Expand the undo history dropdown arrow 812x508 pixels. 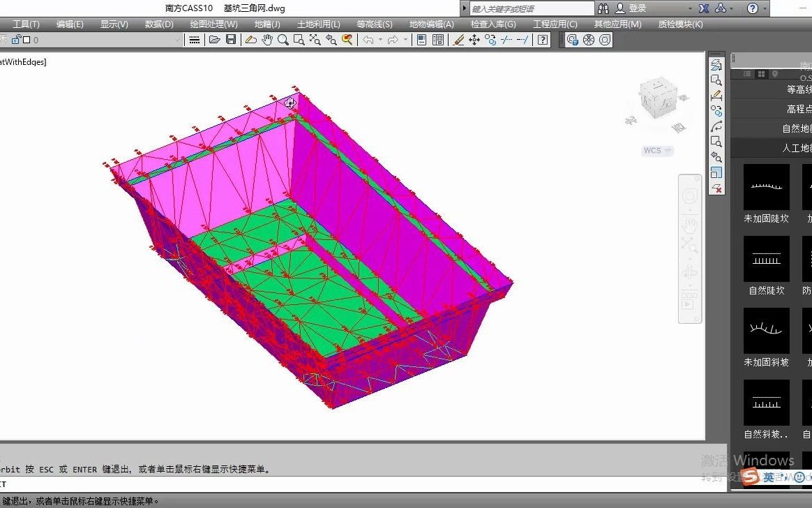(x=380, y=40)
